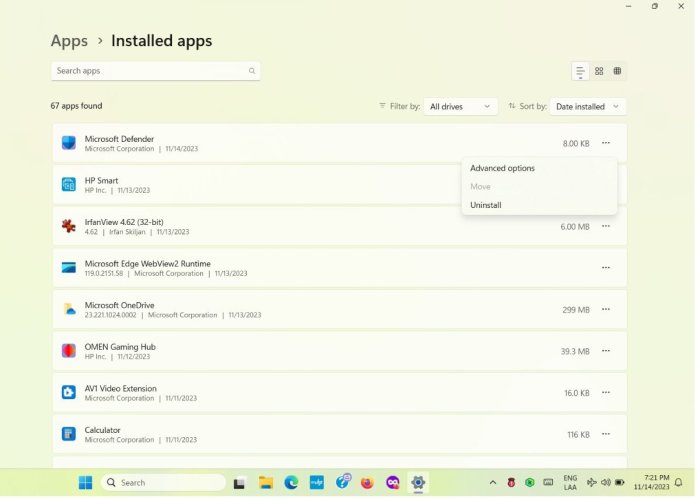700x499 pixels.
Task: Click the 67 apps found text
Action: 77,107
